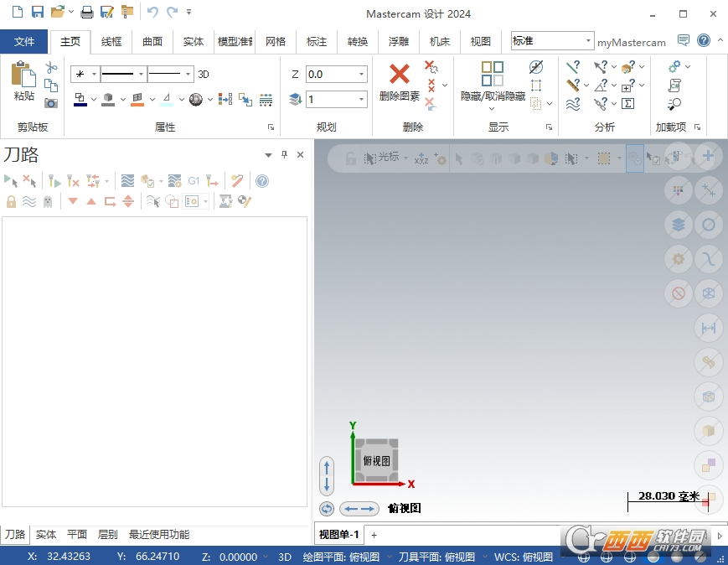The width and height of the screenshot is (728, 565).
Task: Click the help question mark icon in ribbon
Action: [x=704, y=40]
